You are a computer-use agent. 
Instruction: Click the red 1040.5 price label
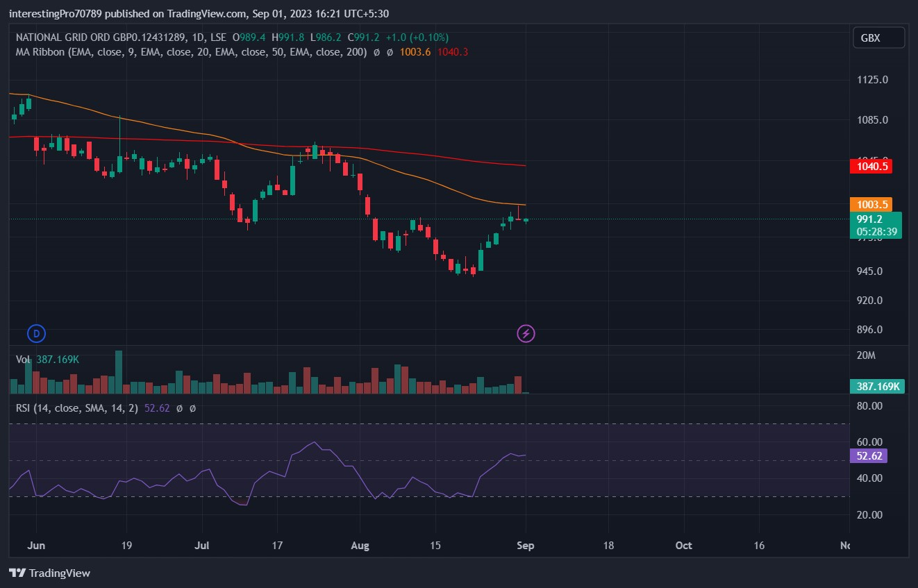[871, 167]
